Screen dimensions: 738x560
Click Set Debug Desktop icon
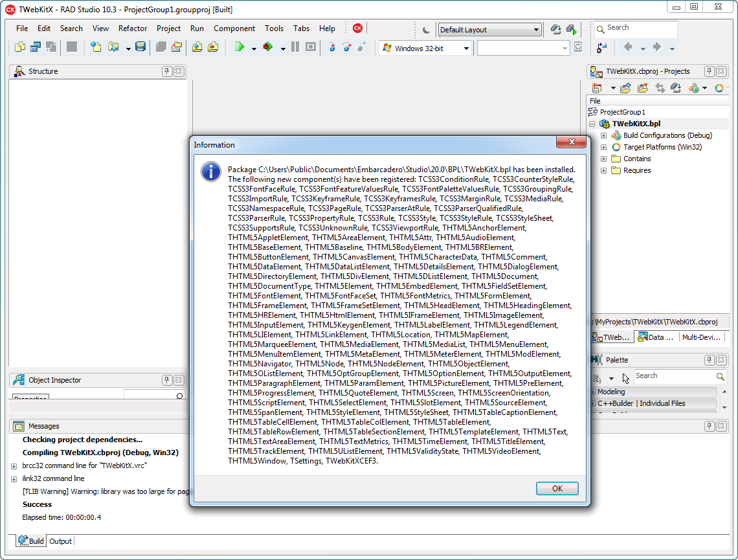(572, 30)
